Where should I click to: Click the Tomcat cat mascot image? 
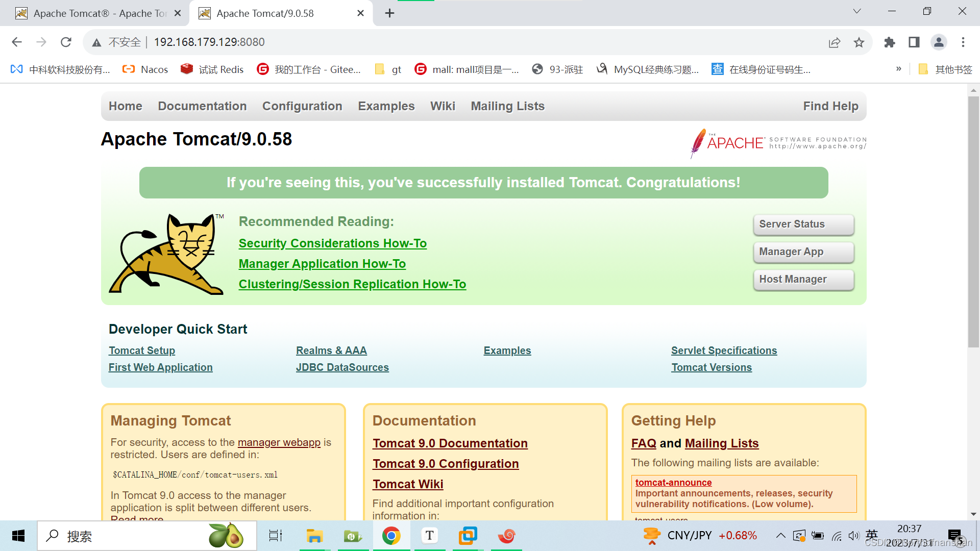pyautogui.click(x=167, y=254)
